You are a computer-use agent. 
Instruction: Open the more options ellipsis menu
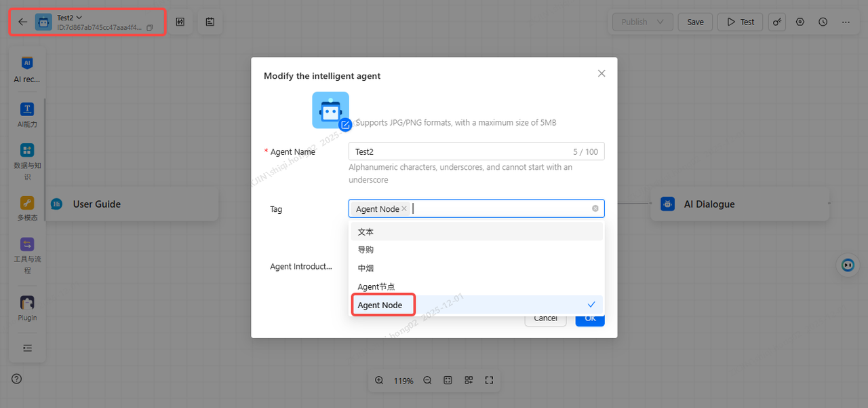tap(846, 22)
